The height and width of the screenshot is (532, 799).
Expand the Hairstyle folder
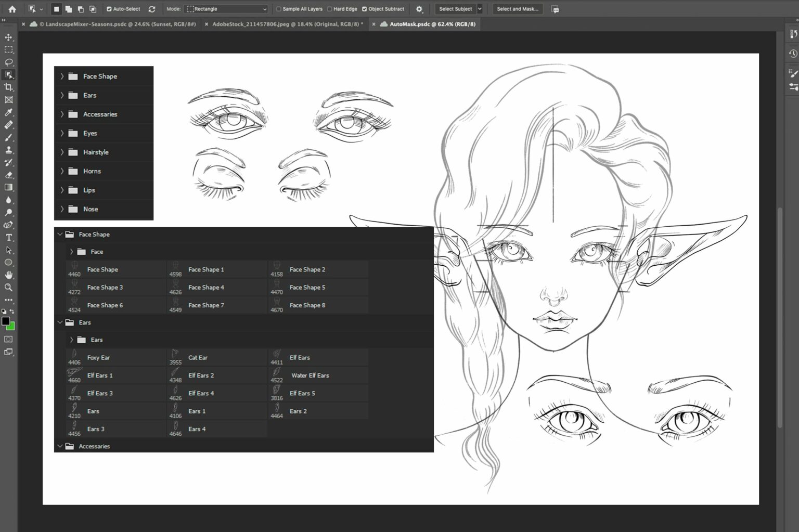point(62,152)
